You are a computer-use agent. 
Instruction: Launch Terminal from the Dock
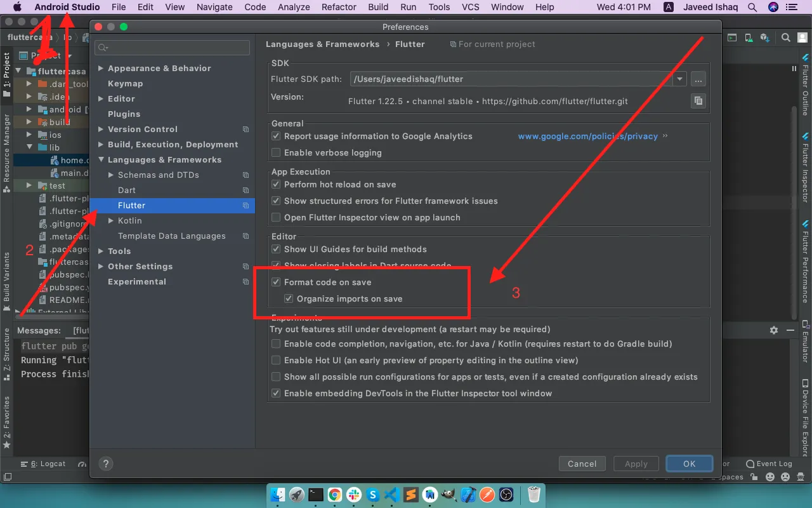click(x=315, y=495)
